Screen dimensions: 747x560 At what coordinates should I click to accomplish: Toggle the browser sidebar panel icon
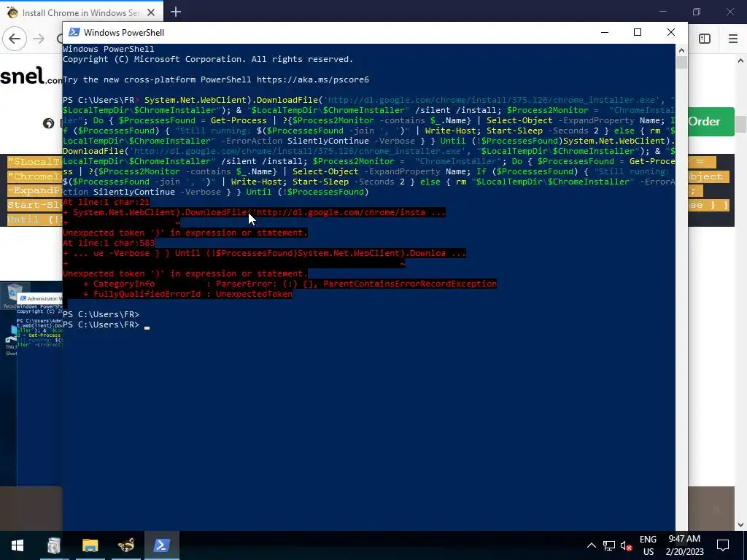point(705,39)
